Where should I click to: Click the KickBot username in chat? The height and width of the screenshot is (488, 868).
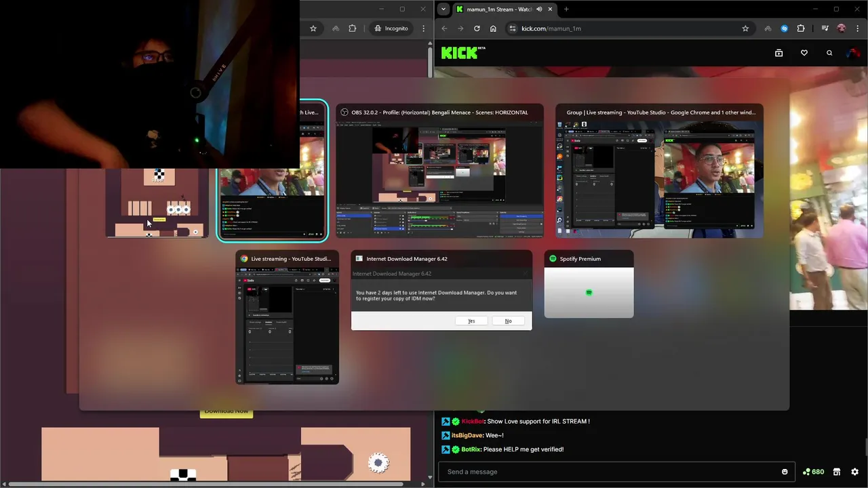(473, 422)
